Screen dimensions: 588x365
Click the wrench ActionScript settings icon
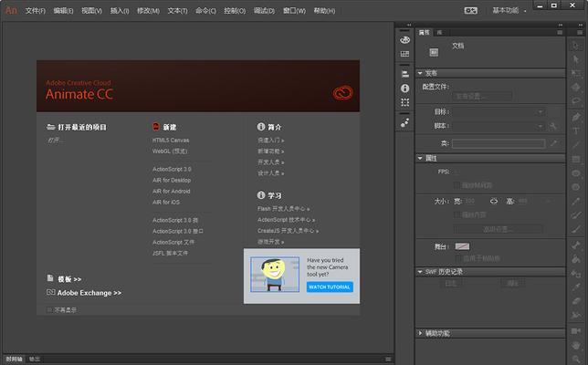click(553, 126)
